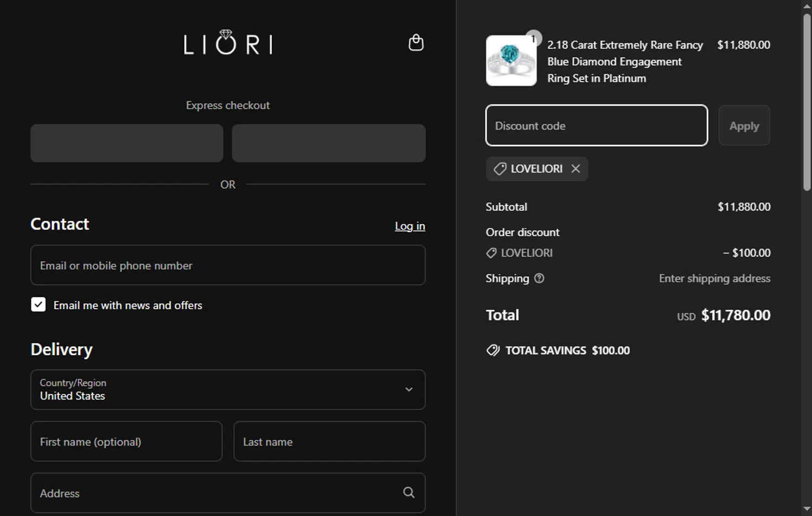
Task: Click the Contact section heading
Action: (60, 224)
